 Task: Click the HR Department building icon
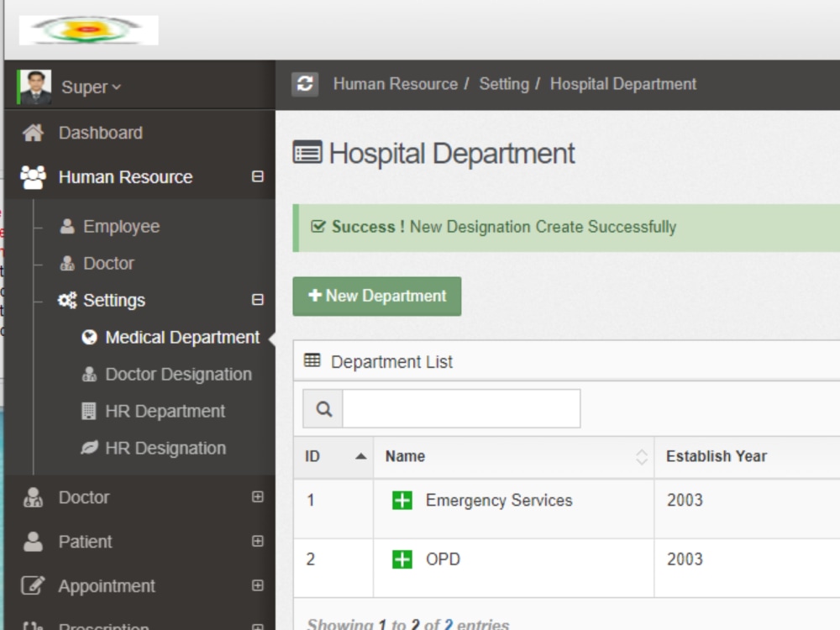tap(88, 411)
